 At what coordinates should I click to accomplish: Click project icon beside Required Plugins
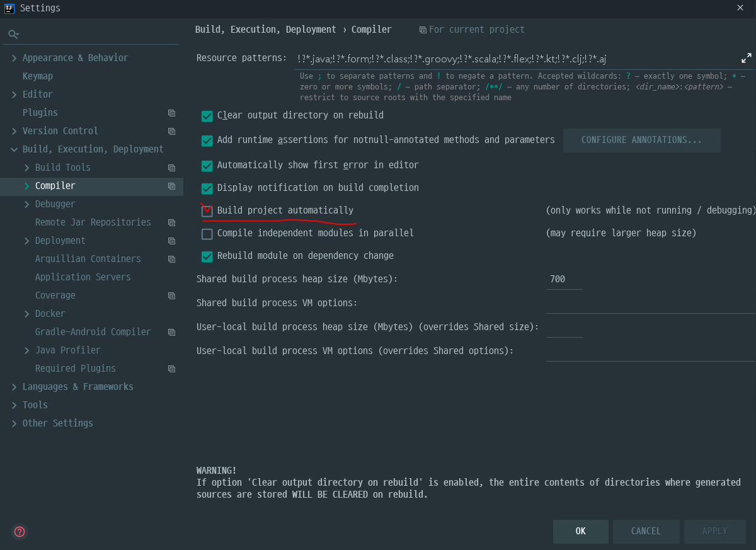(171, 369)
